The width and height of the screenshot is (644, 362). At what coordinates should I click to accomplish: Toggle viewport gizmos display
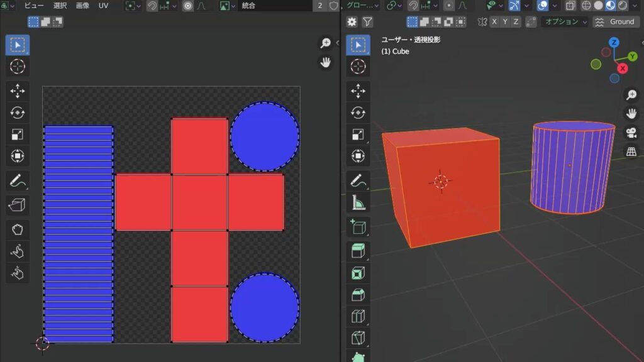pyautogui.click(x=514, y=6)
